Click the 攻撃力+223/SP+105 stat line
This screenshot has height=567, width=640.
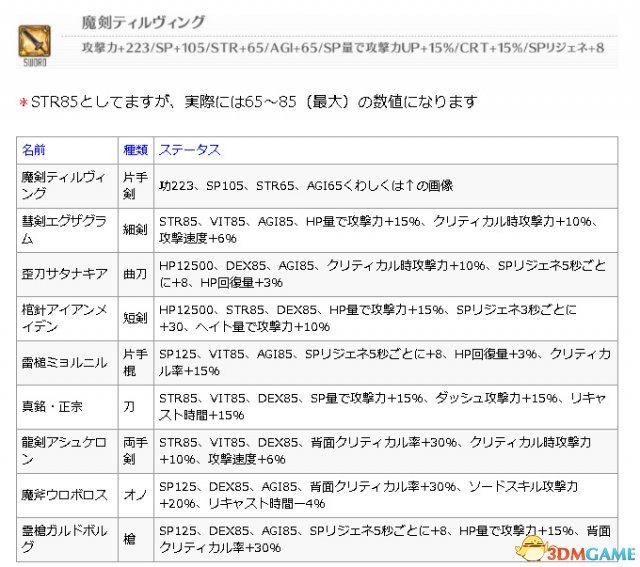[343, 48]
